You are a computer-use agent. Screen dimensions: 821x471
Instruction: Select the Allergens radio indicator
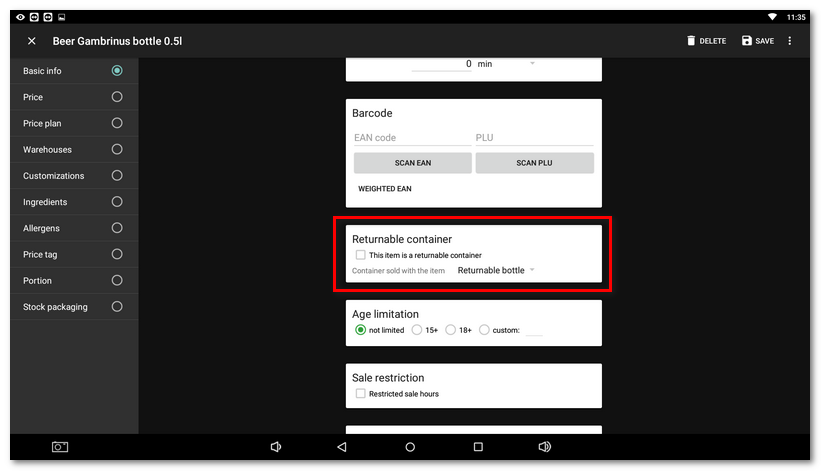pyautogui.click(x=117, y=228)
